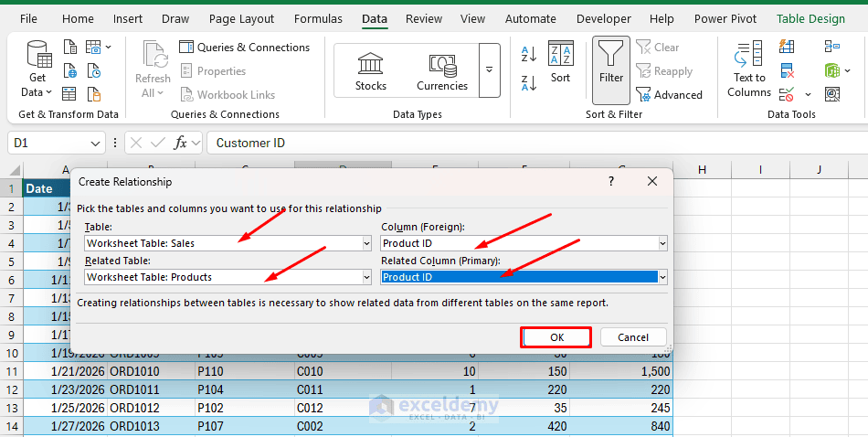The height and width of the screenshot is (437, 868).
Task: Close the Create Relationship dialog
Action: point(652,181)
